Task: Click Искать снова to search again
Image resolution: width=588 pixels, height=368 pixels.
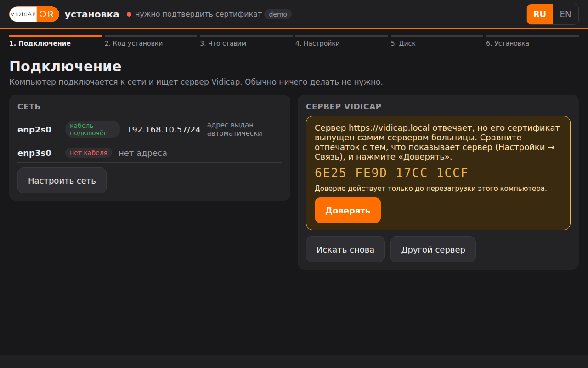Action: pyautogui.click(x=345, y=249)
